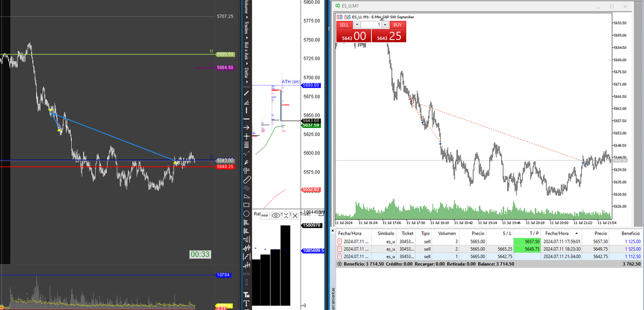Increase lot size with the up arrow

tap(385, 25)
